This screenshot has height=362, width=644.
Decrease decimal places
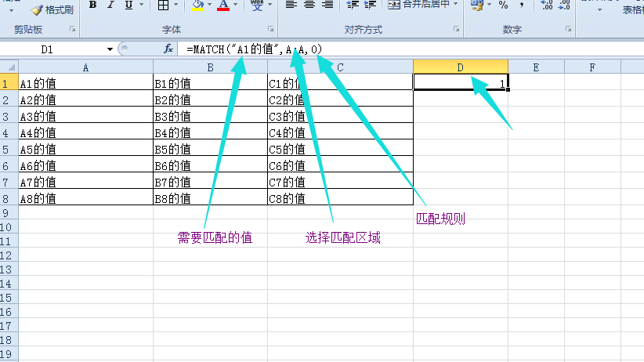(564, 5)
